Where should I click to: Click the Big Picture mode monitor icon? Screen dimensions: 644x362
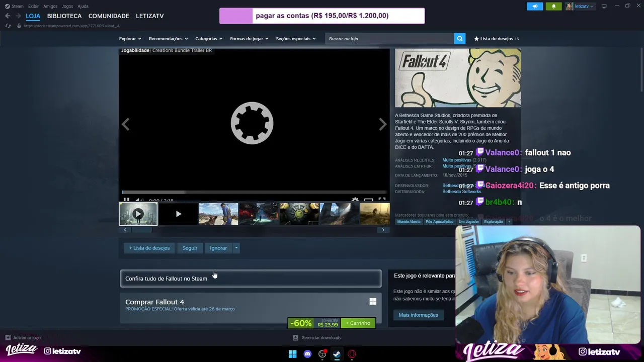[x=604, y=6]
